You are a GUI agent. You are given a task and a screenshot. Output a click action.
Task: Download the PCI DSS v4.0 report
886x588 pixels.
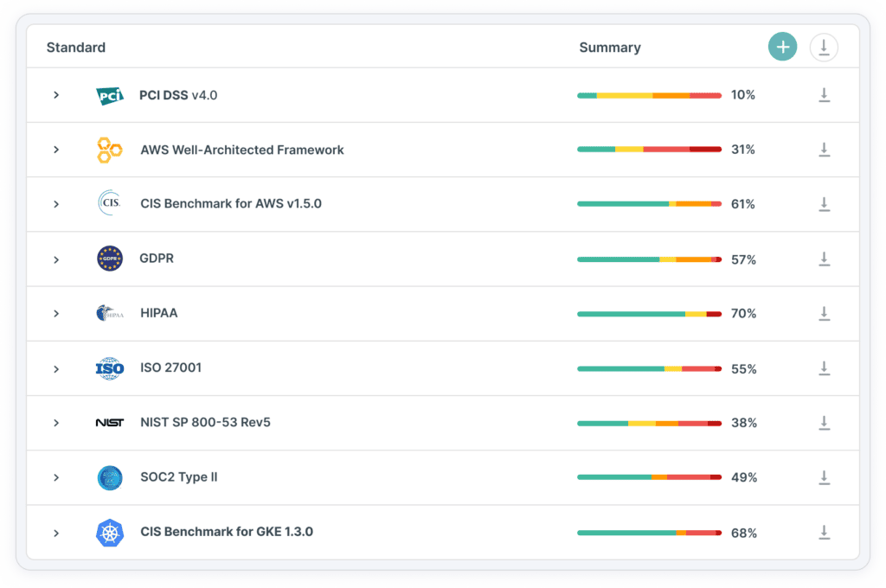tap(825, 95)
